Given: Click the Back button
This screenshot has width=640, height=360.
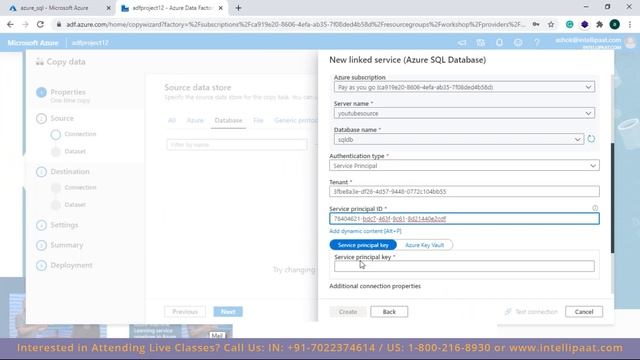Looking at the screenshot, I should pos(389,311).
